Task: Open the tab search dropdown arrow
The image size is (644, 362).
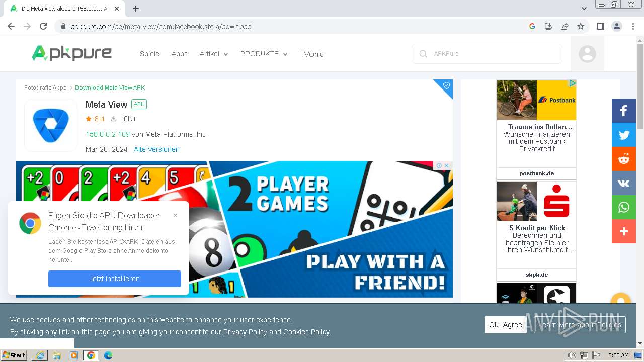Action: (x=584, y=9)
